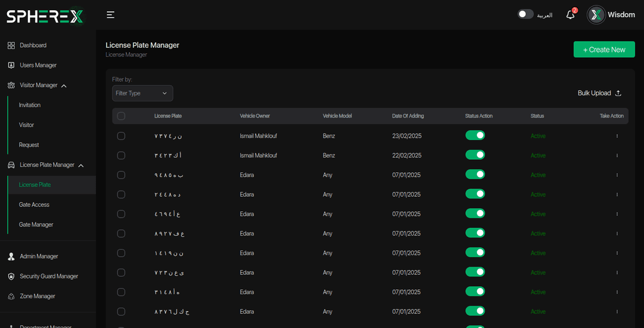
Task: Click the Security Guard Manager shield icon
Action: [x=11, y=276]
